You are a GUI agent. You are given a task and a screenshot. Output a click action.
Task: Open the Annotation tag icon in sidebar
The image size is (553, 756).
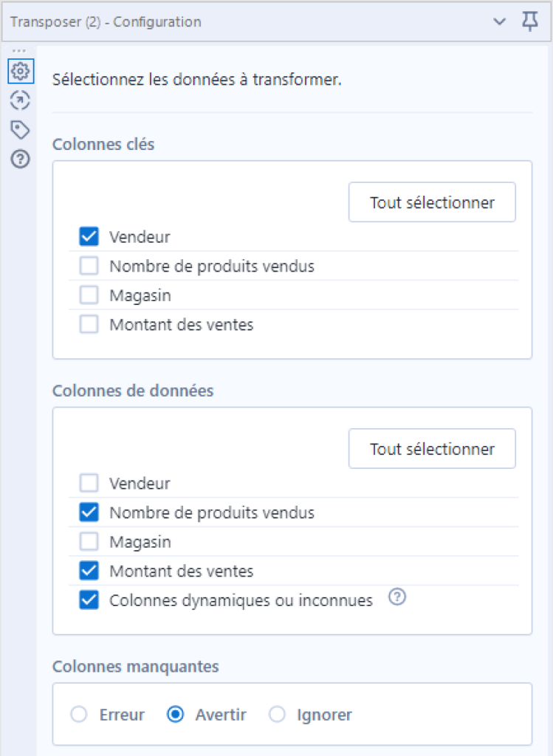(20, 130)
